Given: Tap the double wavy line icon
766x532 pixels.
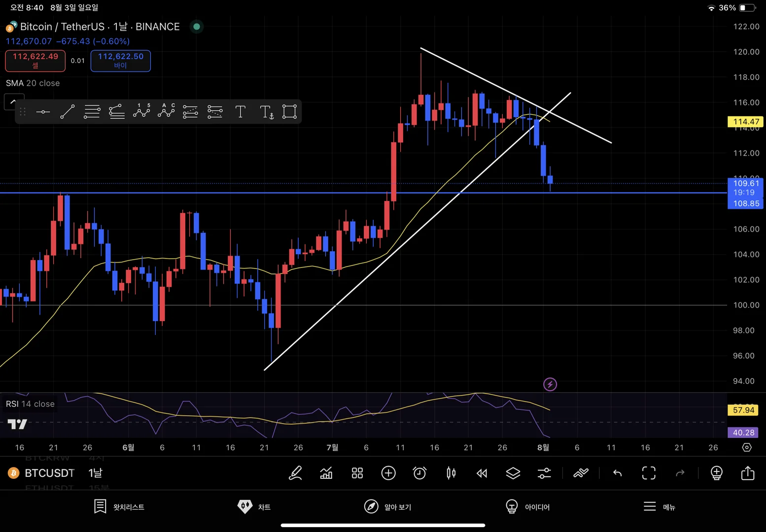Looking at the screenshot, I should click(x=581, y=473).
